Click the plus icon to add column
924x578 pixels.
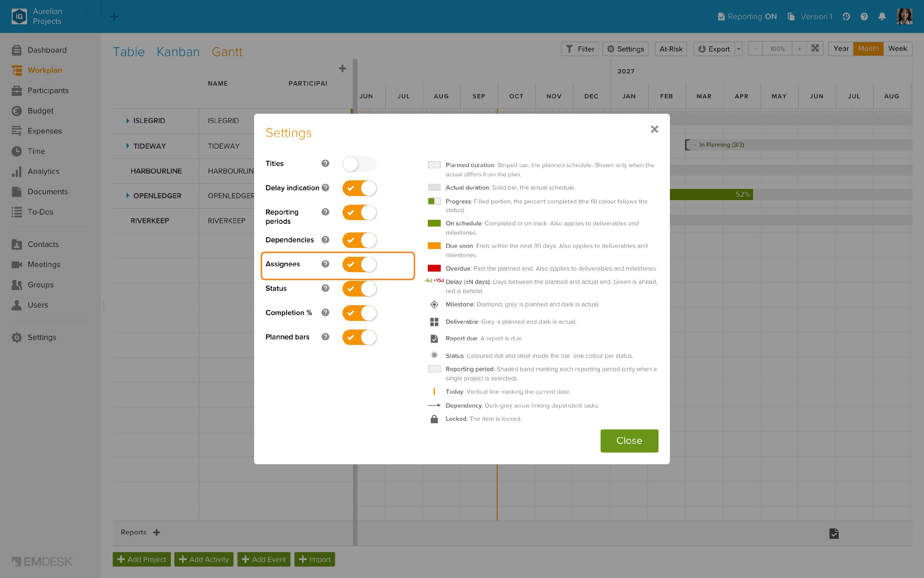coord(342,68)
